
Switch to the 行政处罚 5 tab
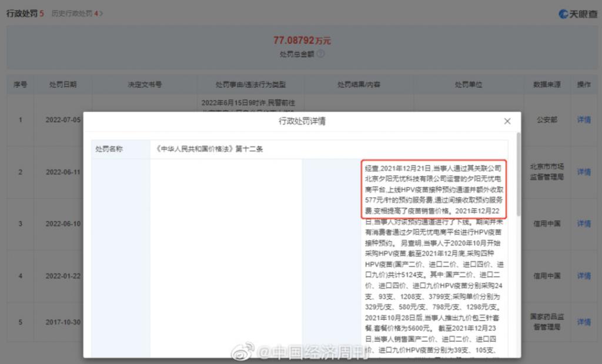point(25,13)
